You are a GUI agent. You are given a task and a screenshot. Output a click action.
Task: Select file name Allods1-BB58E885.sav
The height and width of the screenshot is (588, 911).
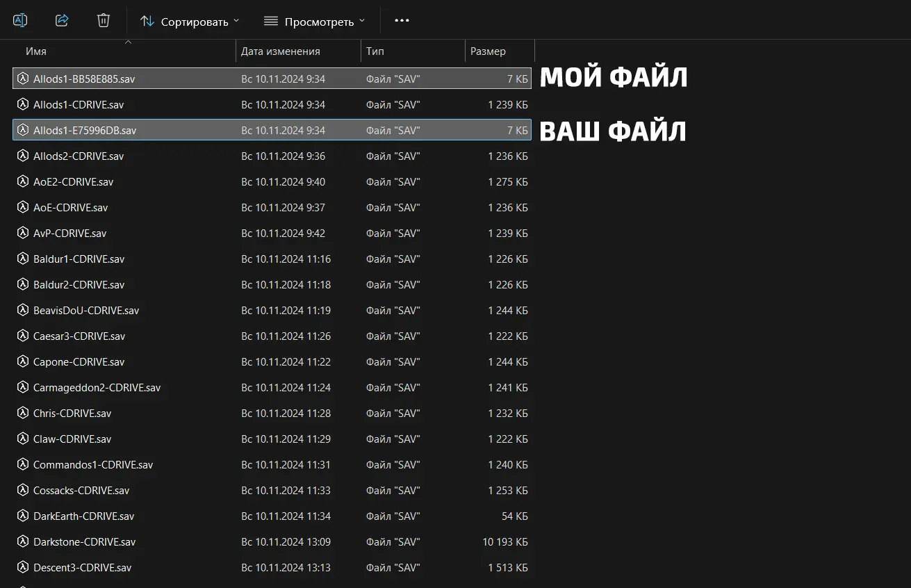click(84, 79)
